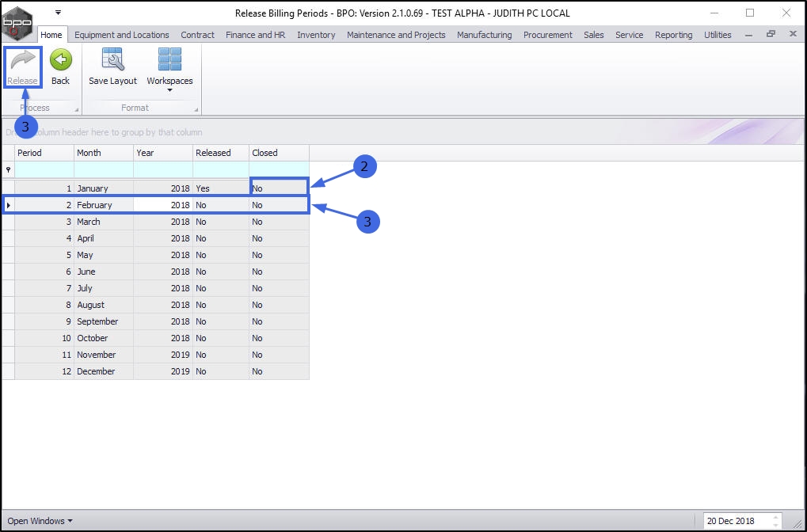The image size is (807, 532).
Task: Open the Inventory ribbon tab
Action: (x=316, y=35)
